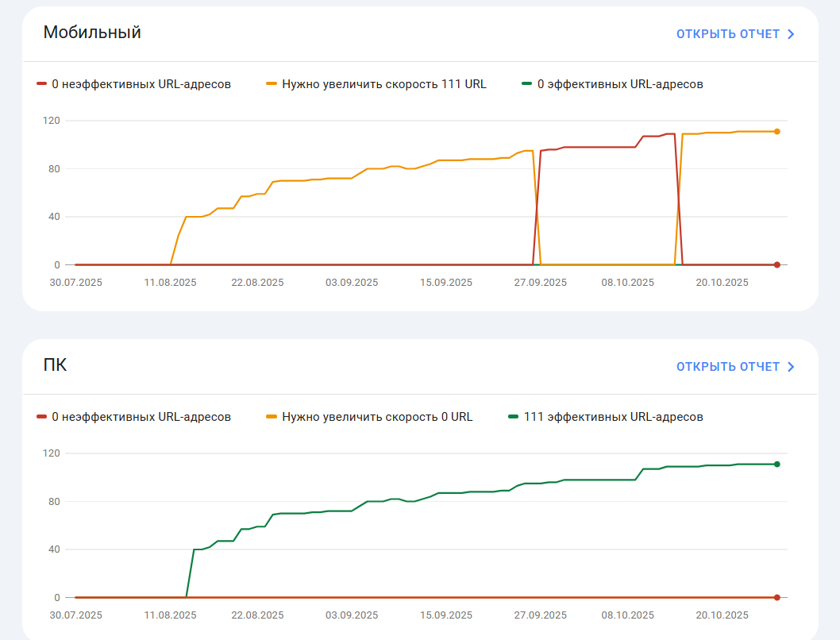Click the orange dash beside 'Нужно увеличить скорость 0 URL'
Image resolution: width=840 pixels, height=640 pixels.
pyautogui.click(x=272, y=417)
